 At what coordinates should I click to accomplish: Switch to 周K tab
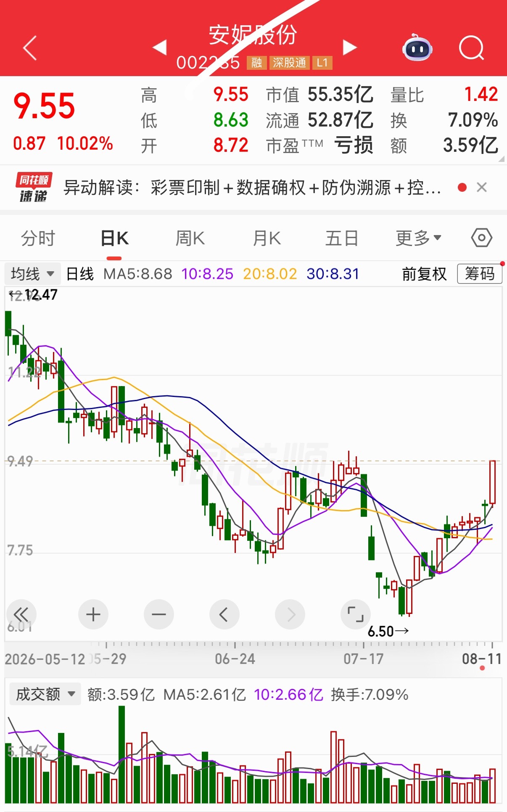click(190, 238)
